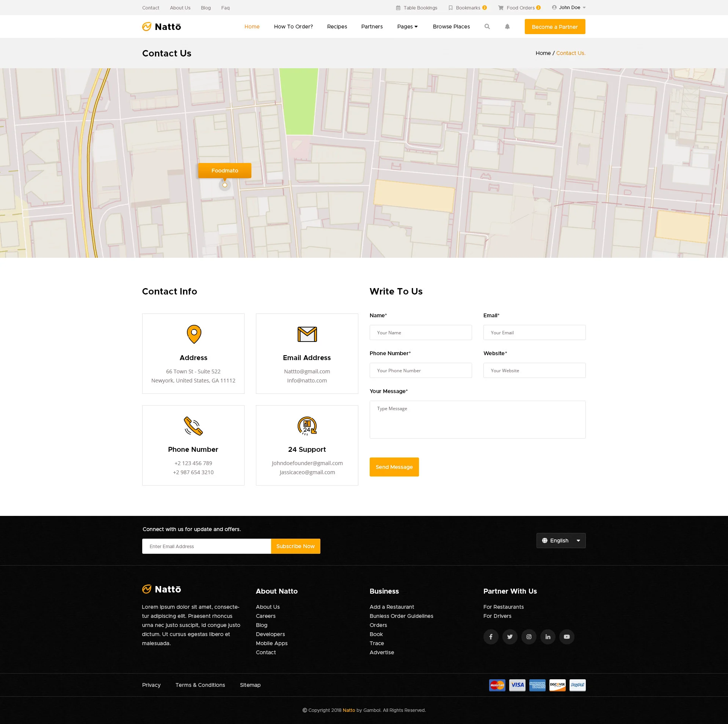Click the search magnifier icon in navbar
Image resolution: width=728 pixels, height=724 pixels.
[x=487, y=27]
